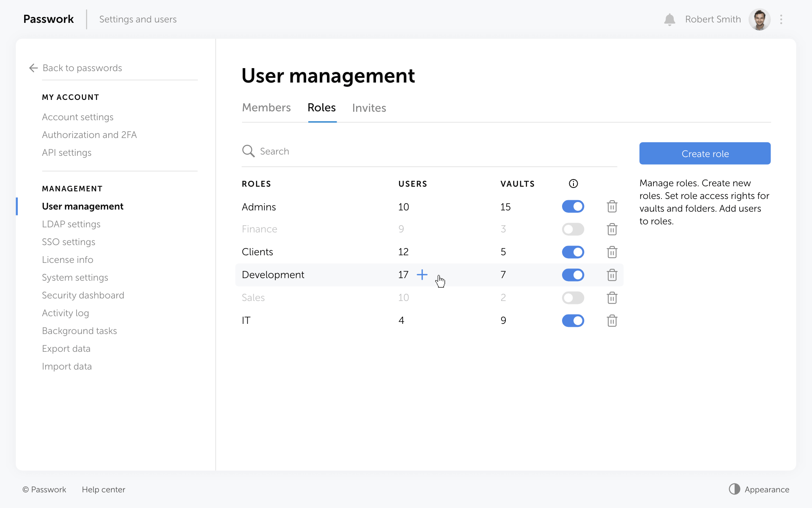Click the Appearance theme icon
Screen dimensions: 812x508
coord(735,489)
